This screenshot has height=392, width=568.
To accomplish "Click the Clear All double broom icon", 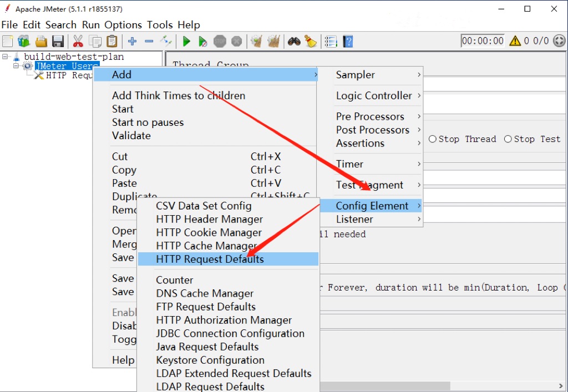I will tap(274, 41).
